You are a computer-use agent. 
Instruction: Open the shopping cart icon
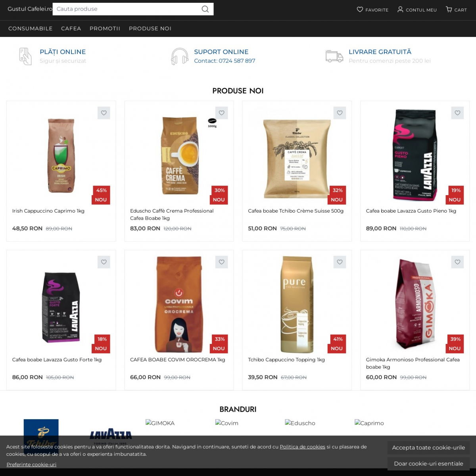[449, 10]
